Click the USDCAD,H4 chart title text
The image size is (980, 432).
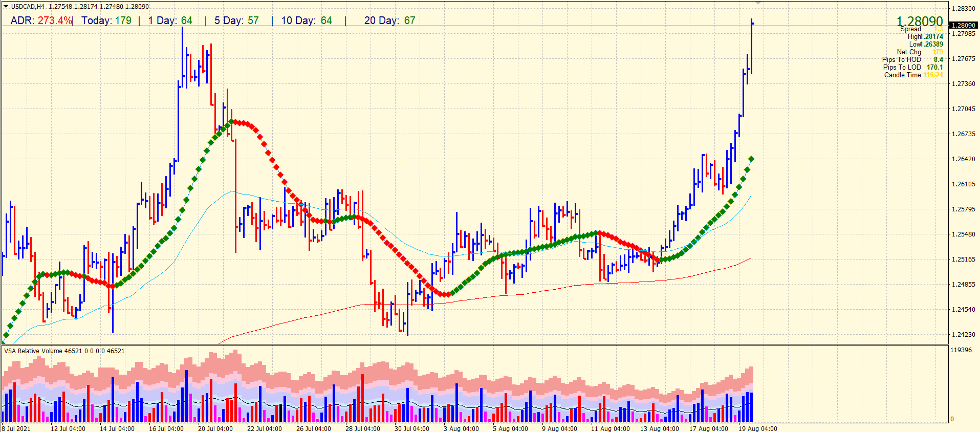click(x=28, y=7)
